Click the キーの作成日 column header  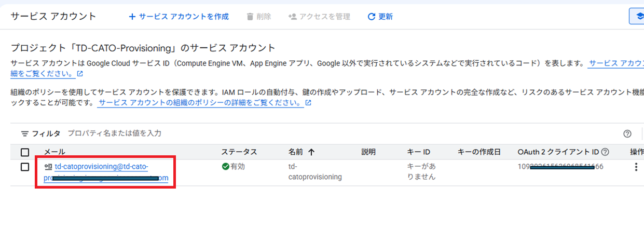(x=479, y=152)
